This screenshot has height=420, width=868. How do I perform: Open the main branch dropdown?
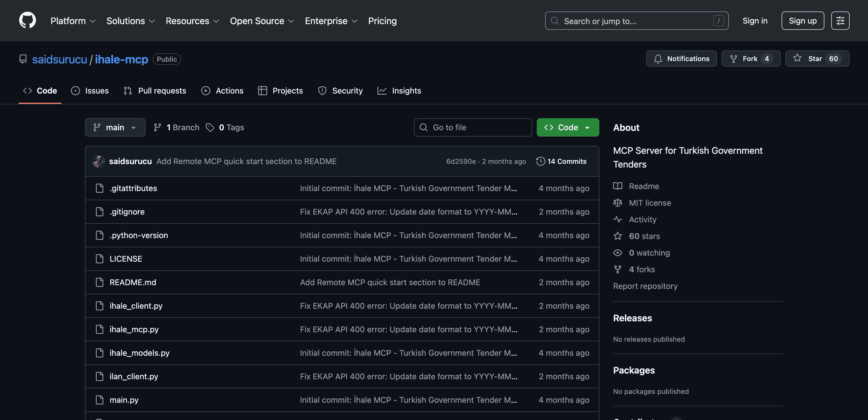(115, 127)
